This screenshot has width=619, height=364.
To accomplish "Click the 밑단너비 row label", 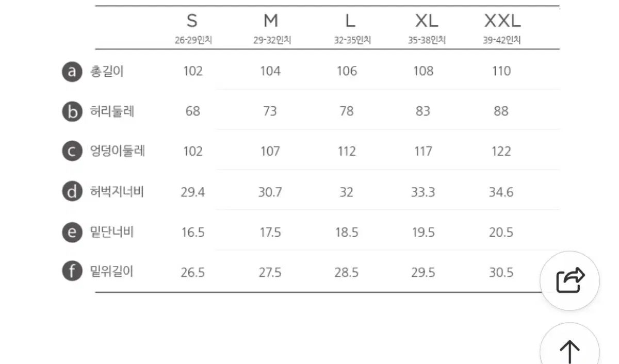I will click(x=112, y=232).
